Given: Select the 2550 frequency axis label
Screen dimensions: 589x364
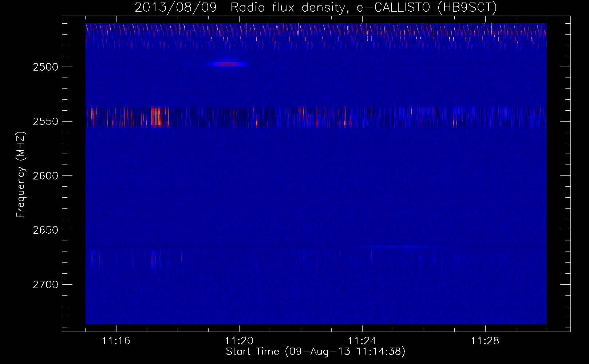Looking at the screenshot, I should pos(45,121).
